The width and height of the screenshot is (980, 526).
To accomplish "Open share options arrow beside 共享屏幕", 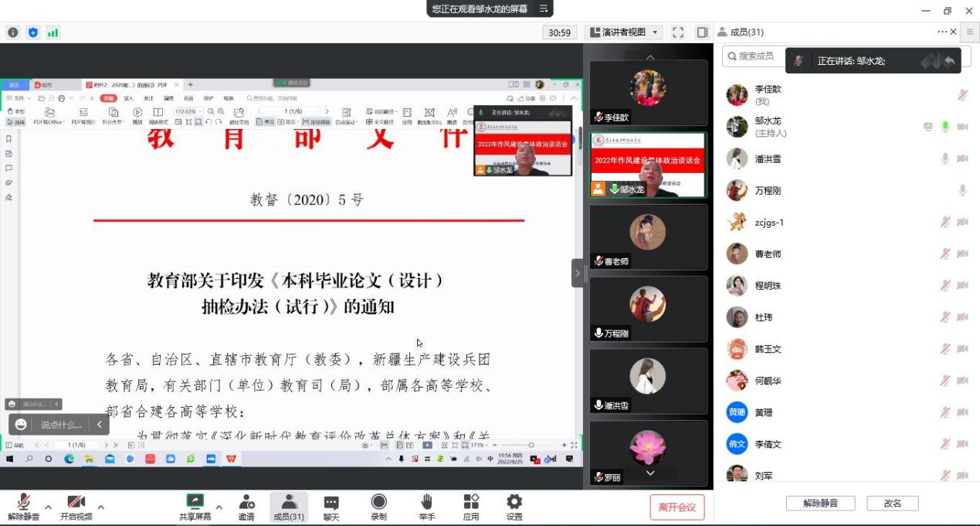I will (x=219, y=507).
